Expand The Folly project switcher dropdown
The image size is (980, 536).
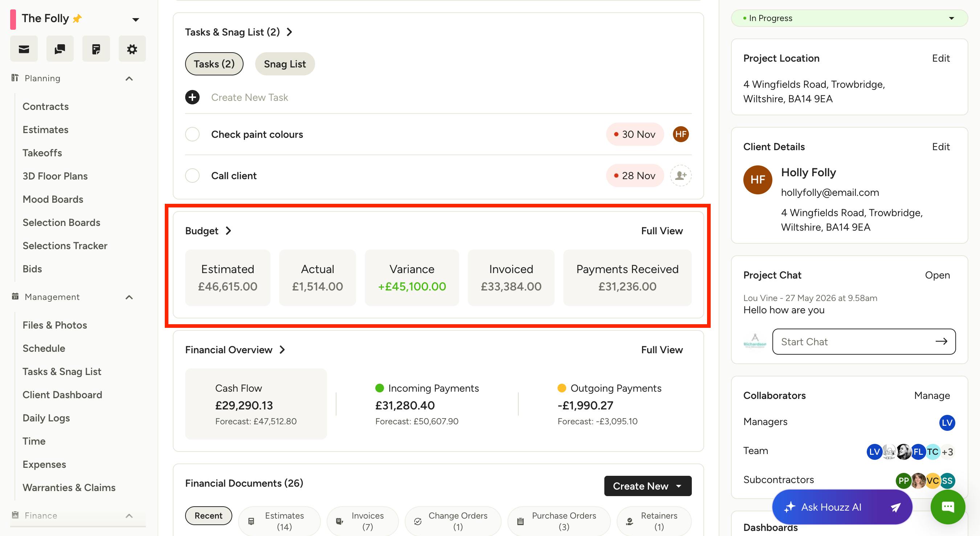pyautogui.click(x=135, y=19)
